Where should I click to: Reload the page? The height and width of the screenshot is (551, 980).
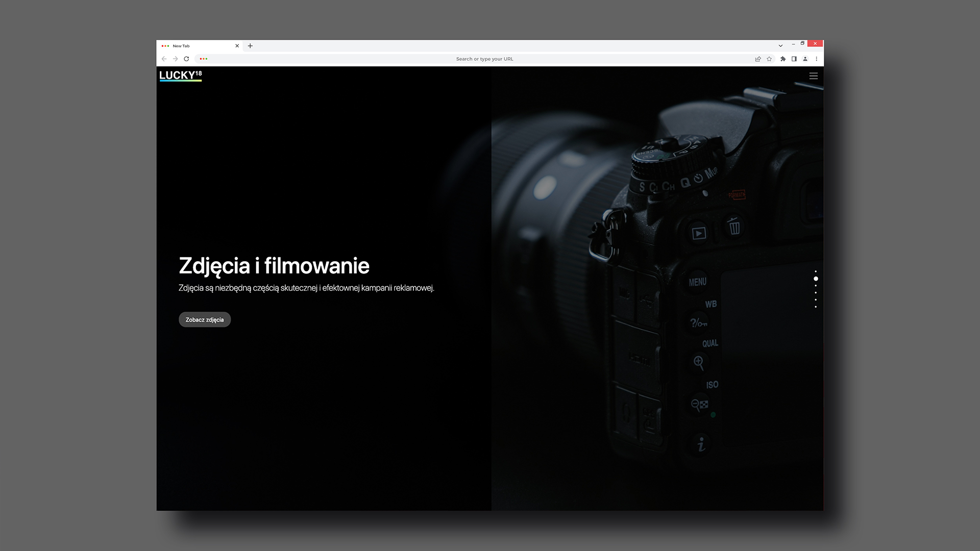click(x=186, y=59)
